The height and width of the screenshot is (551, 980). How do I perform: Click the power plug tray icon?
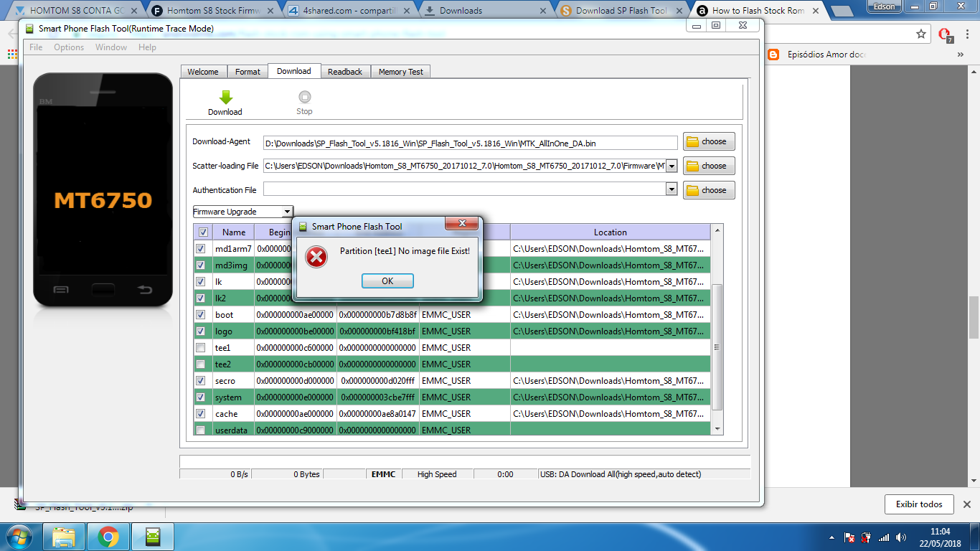click(x=867, y=537)
